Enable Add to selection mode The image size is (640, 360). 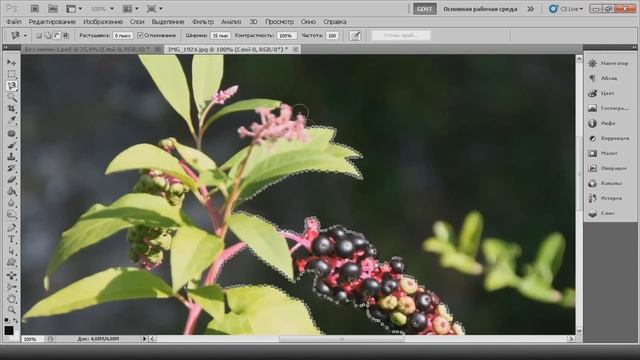pos(48,36)
